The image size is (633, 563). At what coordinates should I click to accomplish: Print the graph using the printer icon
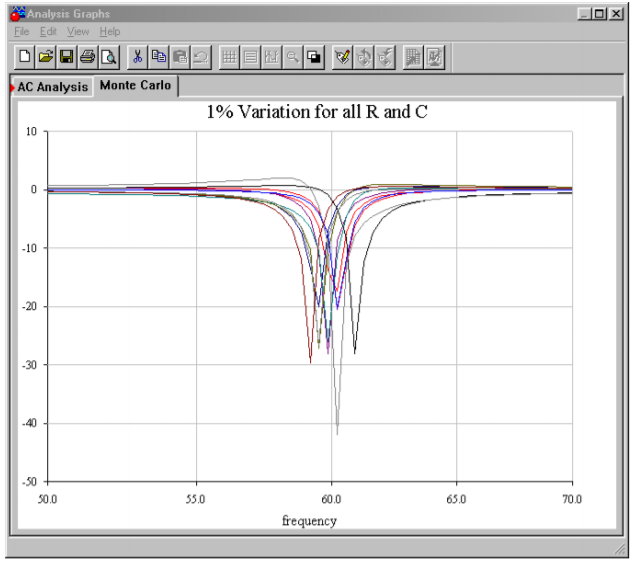coord(87,57)
